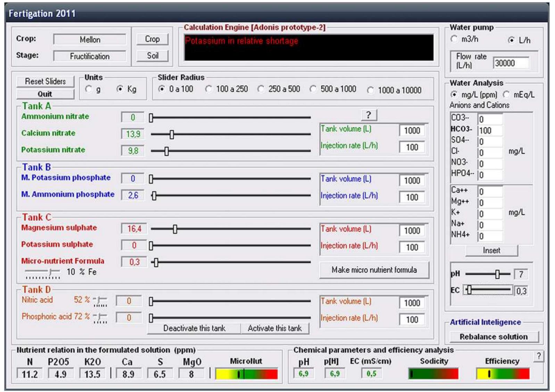Click the Calcium nitrate slider handle

[x=172, y=134]
